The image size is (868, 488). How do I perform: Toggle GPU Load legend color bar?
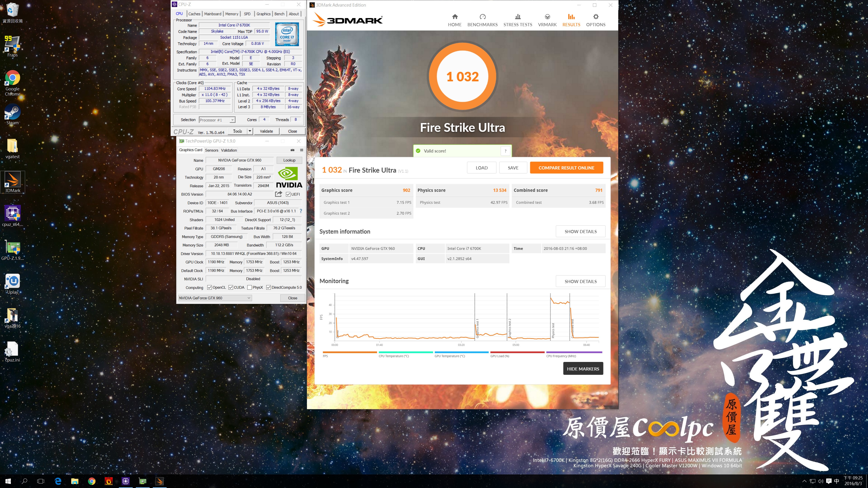click(517, 352)
